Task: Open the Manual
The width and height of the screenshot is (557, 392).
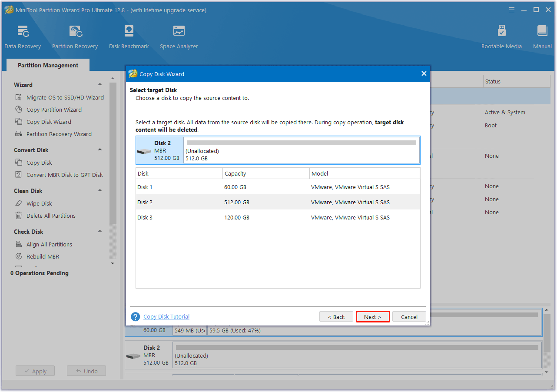Action: 542,37
